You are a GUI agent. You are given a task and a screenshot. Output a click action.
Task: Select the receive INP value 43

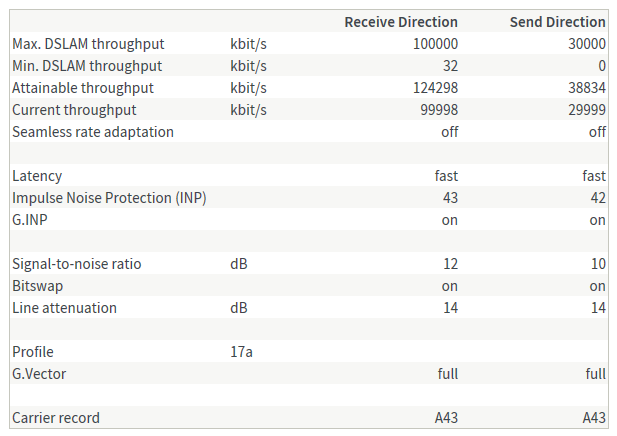[x=449, y=198]
